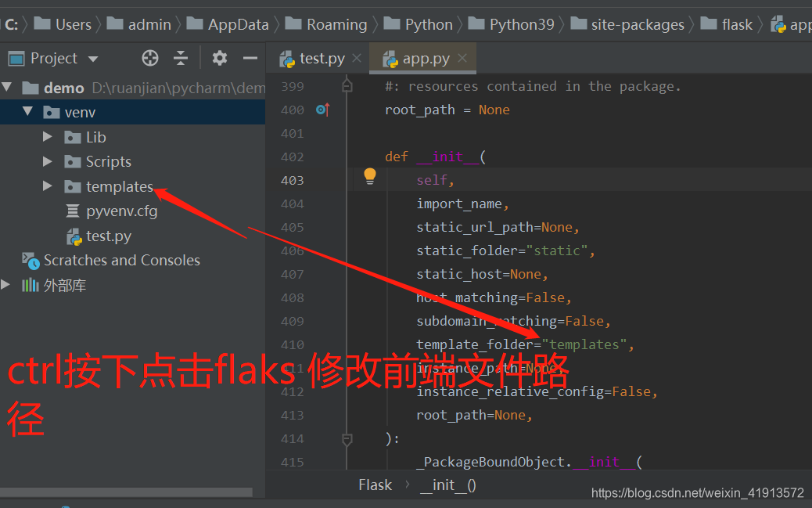Click the first Python breadcrumb folder
The height and width of the screenshot is (508, 812).
[429, 24]
